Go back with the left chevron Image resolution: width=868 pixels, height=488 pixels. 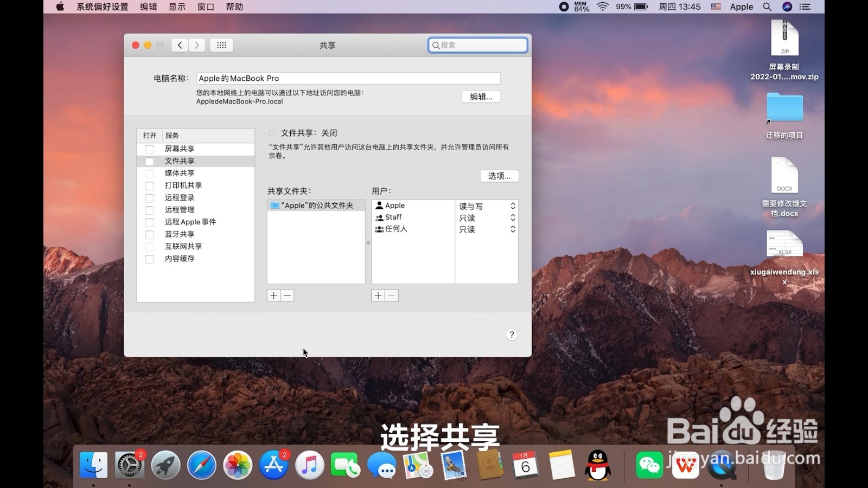tap(180, 45)
